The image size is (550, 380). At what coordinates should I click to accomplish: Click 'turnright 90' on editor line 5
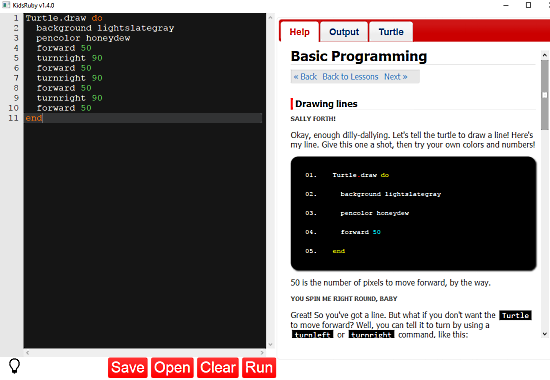[69, 58]
